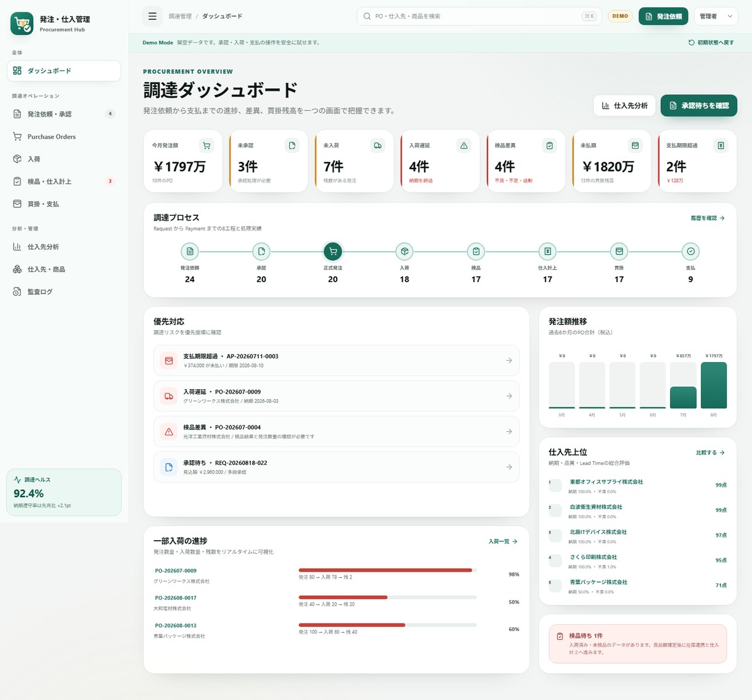Open 検品・仕入計上 in the sidebar
This screenshot has height=700, width=752.
tap(64, 181)
